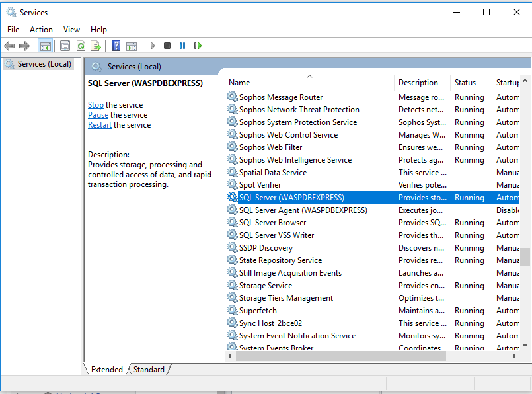Click the Restart the service link
The image size is (532, 394).
click(100, 124)
